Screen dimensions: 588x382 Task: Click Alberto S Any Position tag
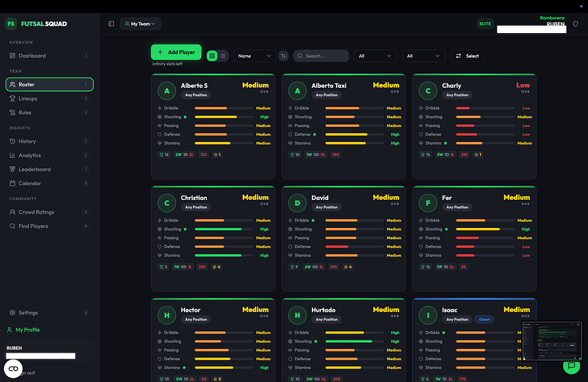(x=196, y=95)
